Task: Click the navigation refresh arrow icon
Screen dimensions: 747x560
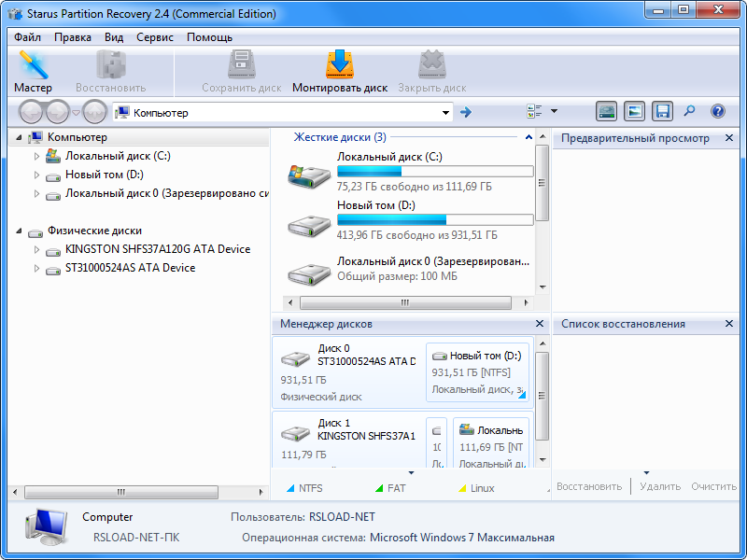Action: (x=465, y=111)
